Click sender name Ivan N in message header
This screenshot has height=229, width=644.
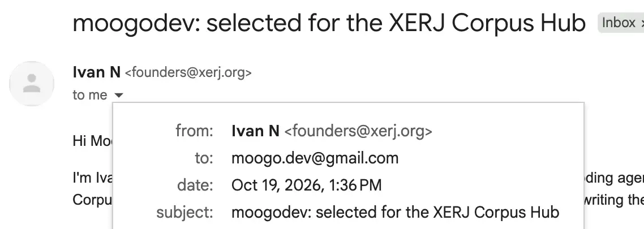coord(97,72)
